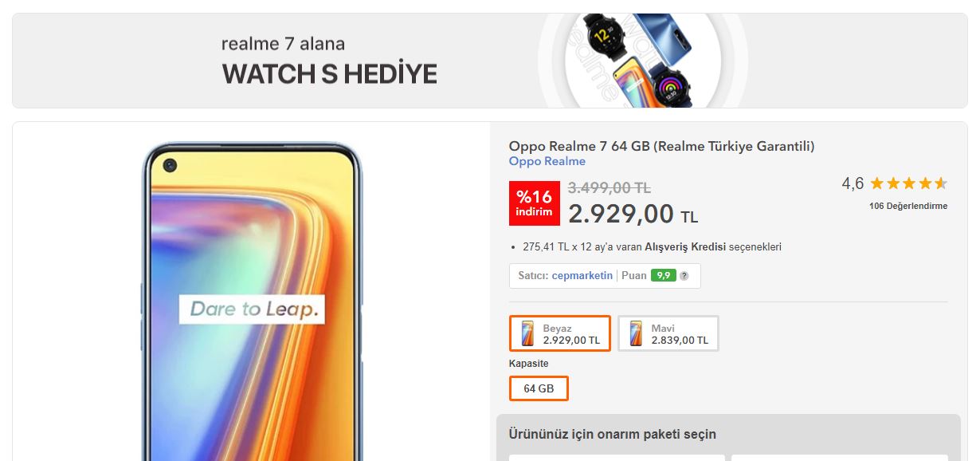The height and width of the screenshot is (461, 980).
Task: Open the realme 7 Watch S Hediye banner
Action: click(490, 61)
